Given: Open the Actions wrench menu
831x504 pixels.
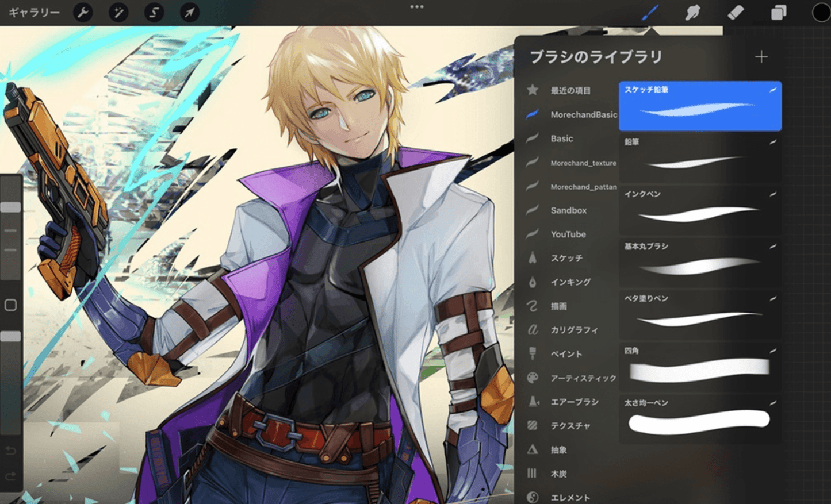Looking at the screenshot, I should coord(83,13).
